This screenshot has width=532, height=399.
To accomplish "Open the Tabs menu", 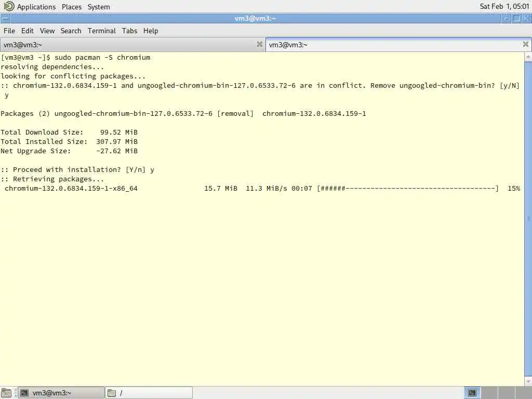I will (x=129, y=31).
